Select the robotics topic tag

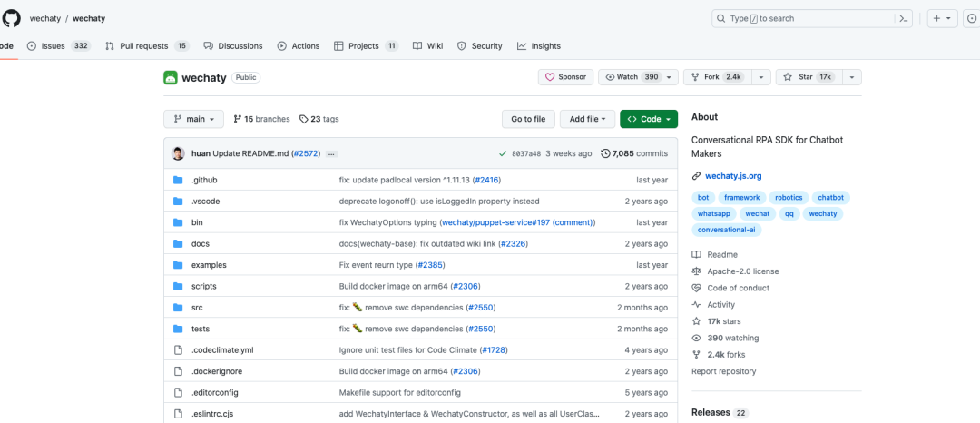click(789, 198)
